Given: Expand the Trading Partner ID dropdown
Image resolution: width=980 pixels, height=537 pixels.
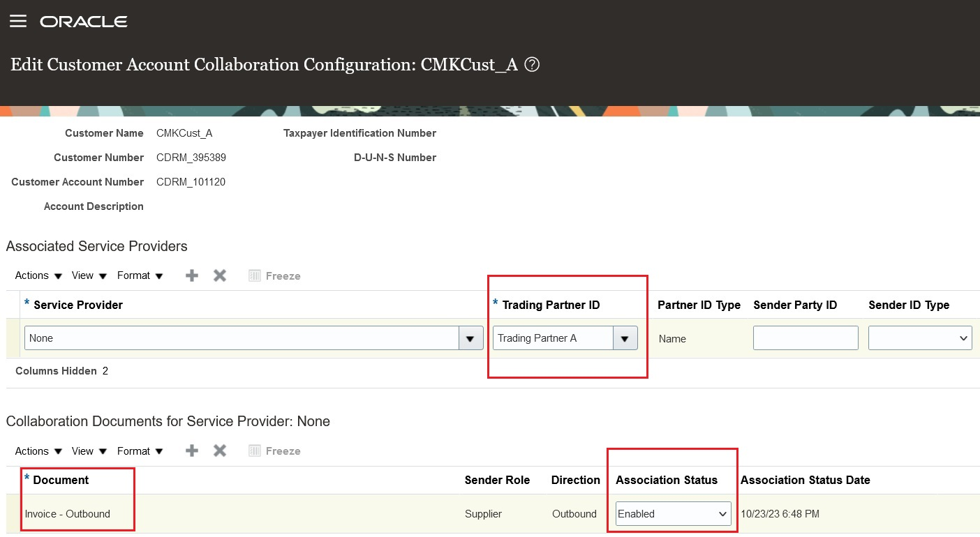Looking at the screenshot, I should (x=625, y=338).
